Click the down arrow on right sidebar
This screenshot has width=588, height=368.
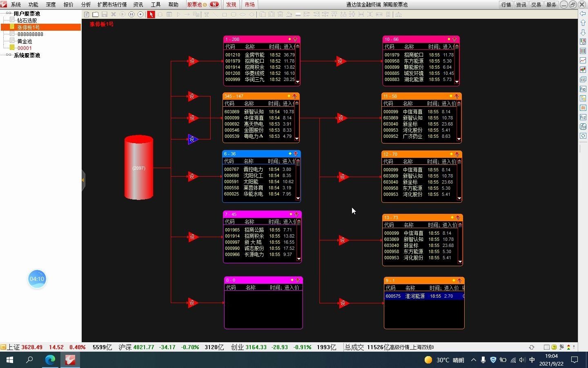click(x=583, y=32)
